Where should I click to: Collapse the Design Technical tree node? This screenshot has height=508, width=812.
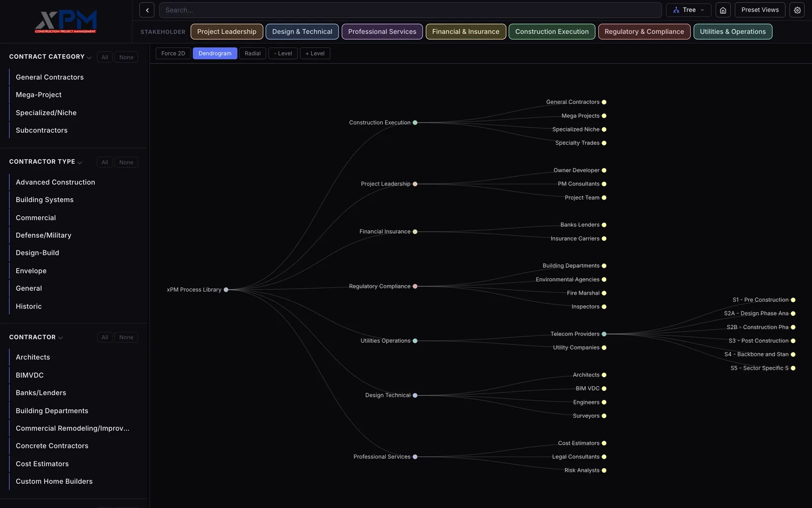tap(415, 395)
